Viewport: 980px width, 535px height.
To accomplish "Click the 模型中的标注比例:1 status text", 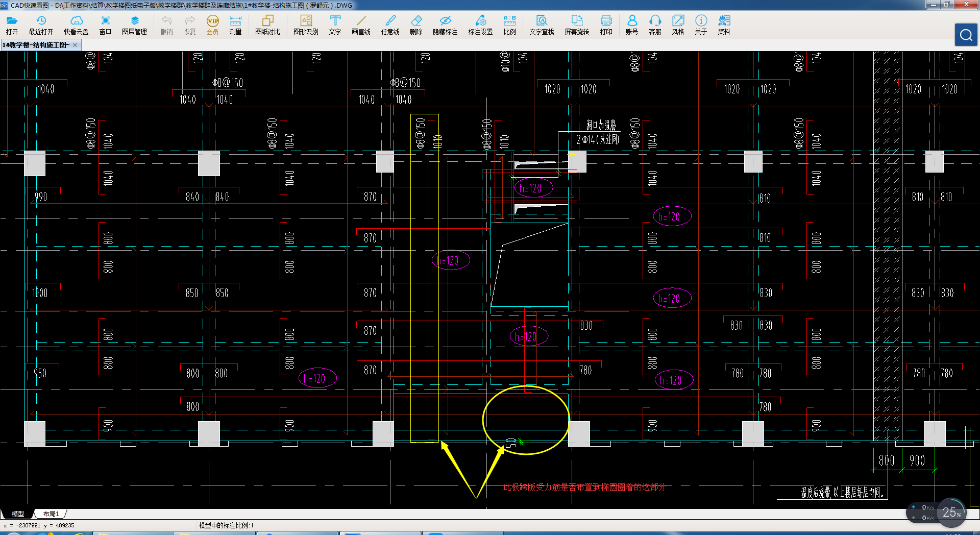I will [x=226, y=525].
